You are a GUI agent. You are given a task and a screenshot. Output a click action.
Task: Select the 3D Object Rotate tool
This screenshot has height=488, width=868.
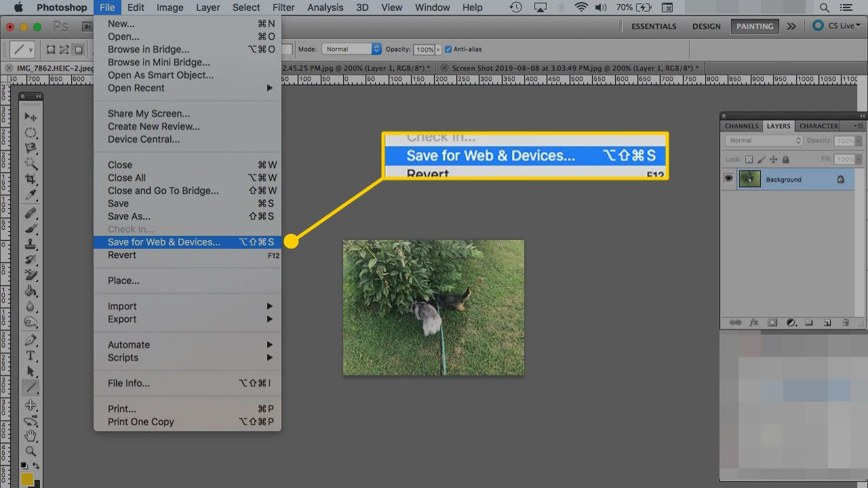pos(31,405)
